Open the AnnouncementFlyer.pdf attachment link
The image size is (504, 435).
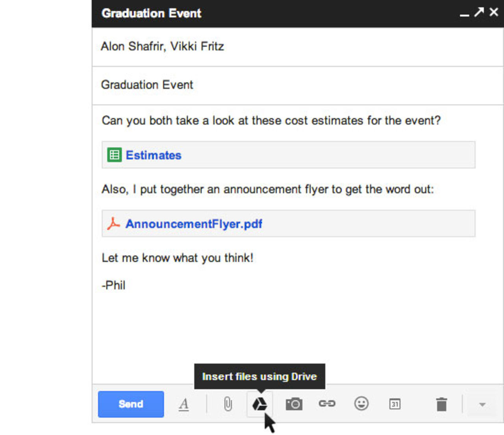[x=193, y=224]
